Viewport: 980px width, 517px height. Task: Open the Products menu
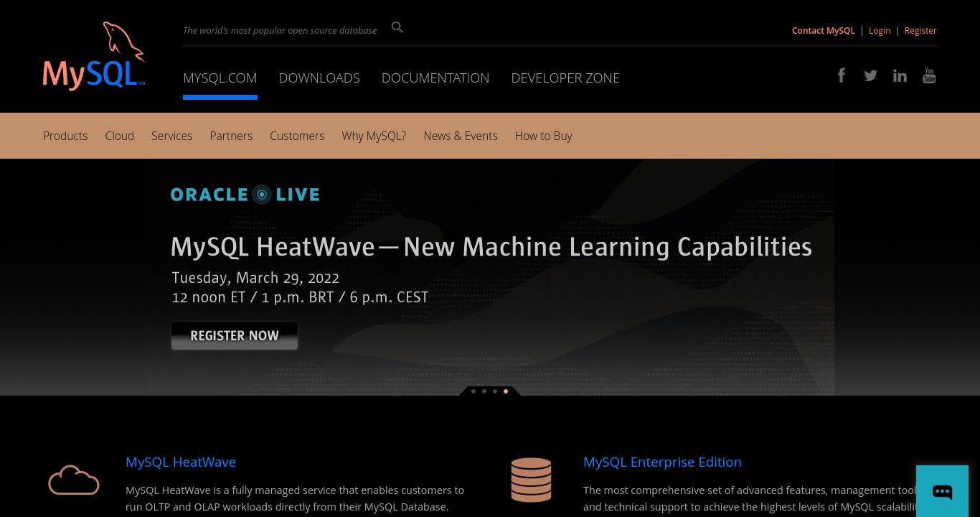pyautogui.click(x=65, y=136)
